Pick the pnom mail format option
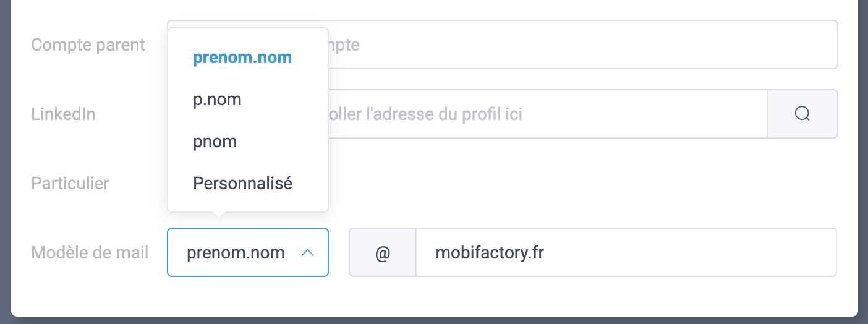 point(215,142)
